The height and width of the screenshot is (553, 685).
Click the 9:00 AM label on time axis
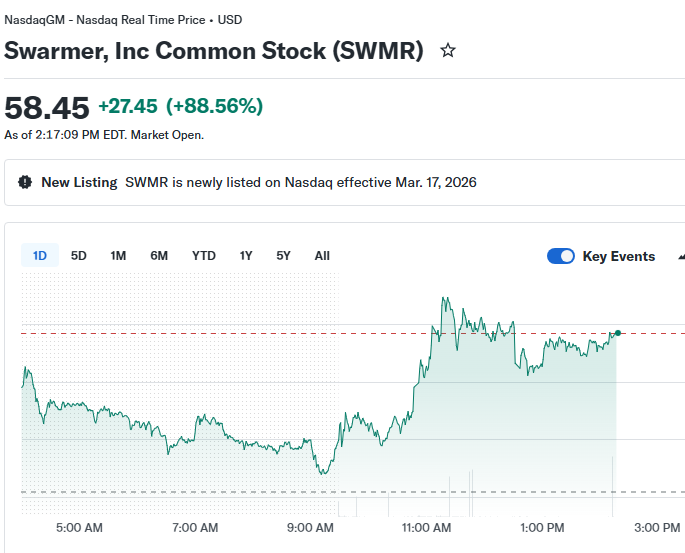point(311,527)
